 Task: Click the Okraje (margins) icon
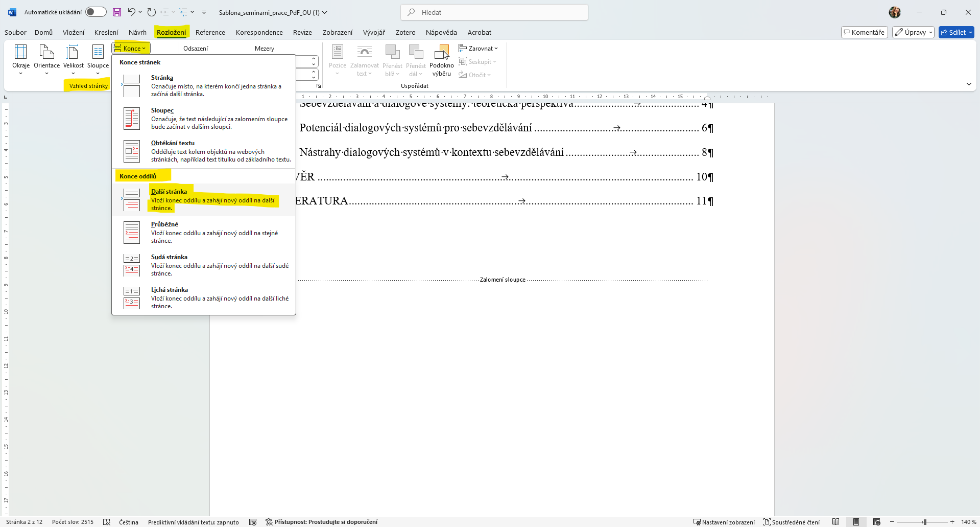[x=21, y=53]
